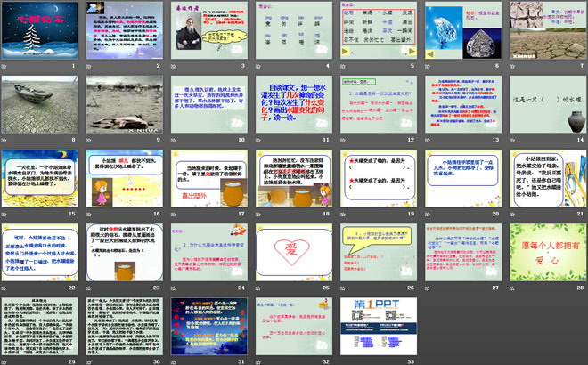Image resolution: width=588 pixels, height=365 pixels.
Task: Click the animation star icon under slide 25
Action: [x=258, y=288]
